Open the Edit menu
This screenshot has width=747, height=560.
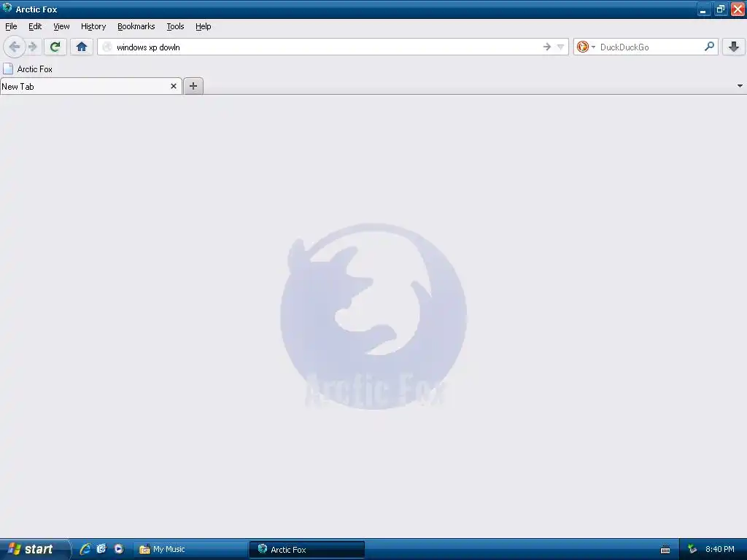(35, 26)
